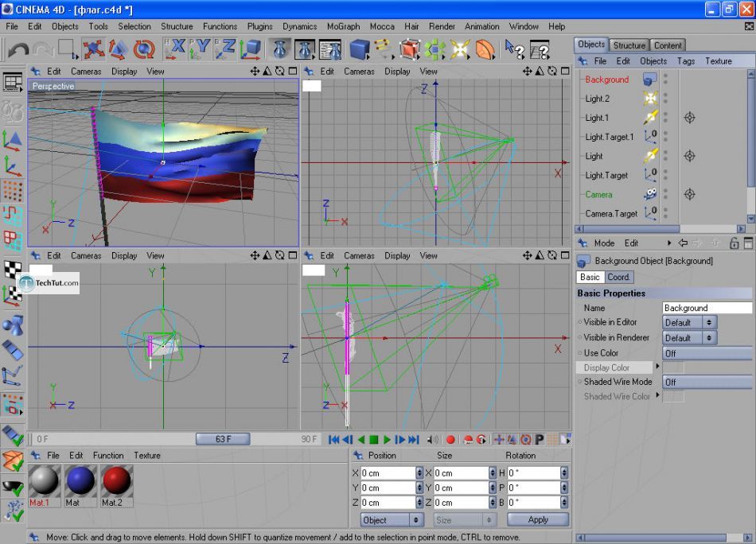Click the 63 F timeline slider

click(x=223, y=439)
